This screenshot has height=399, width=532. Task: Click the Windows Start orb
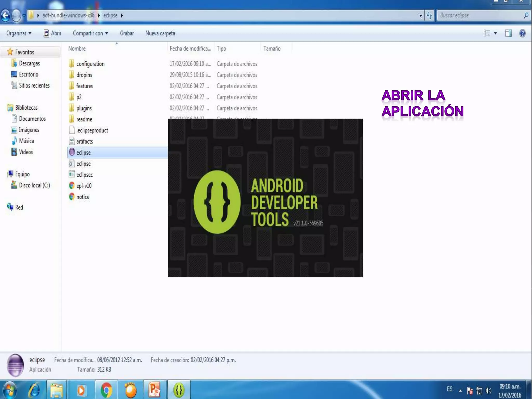point(10,390)
